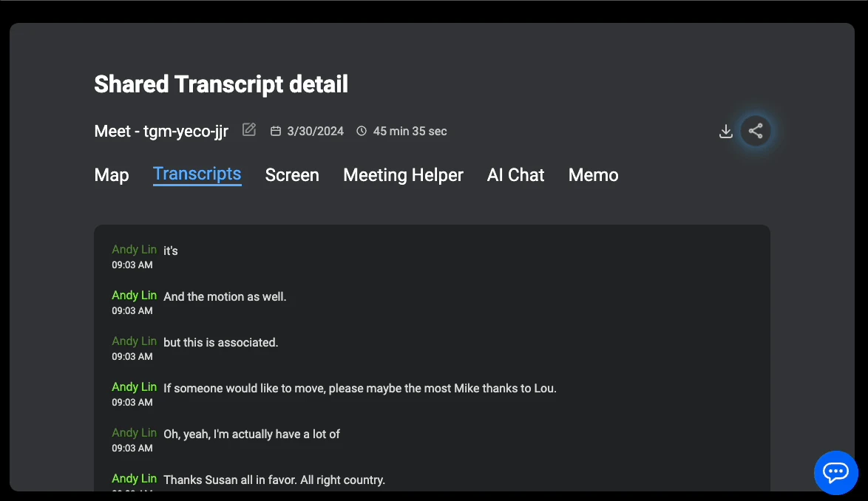Click the calendar icon beside the date
The image size is (868, 501).
coord(276,132)
